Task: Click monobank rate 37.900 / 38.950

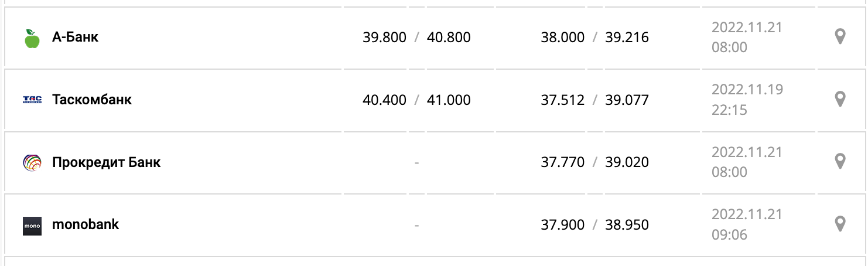Action: (594, 225)
